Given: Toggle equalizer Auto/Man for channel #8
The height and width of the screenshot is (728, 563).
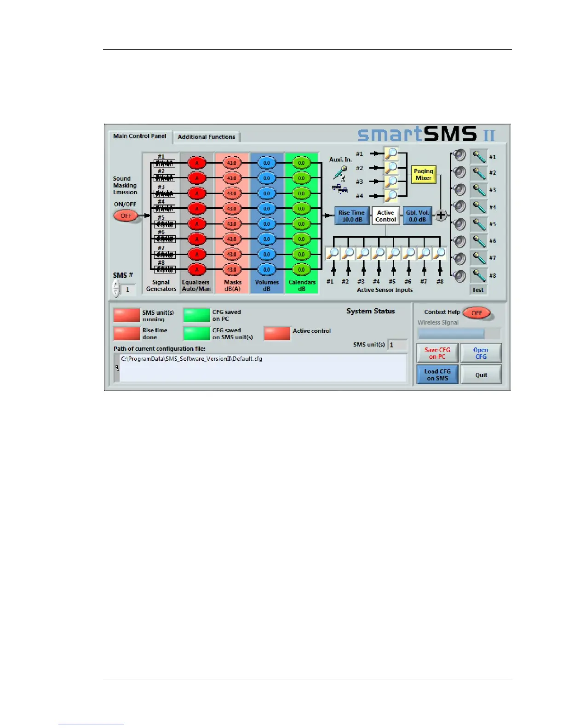Looking at the screenshot, I should (x=197, y=270).
